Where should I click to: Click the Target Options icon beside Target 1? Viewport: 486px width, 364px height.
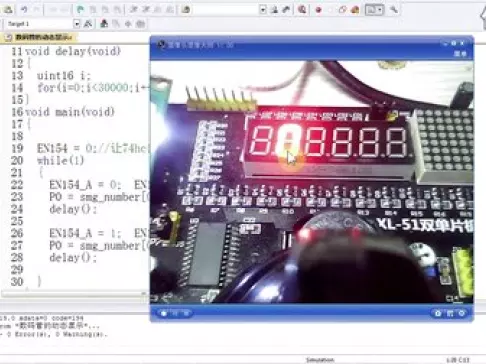click(88, 24)
